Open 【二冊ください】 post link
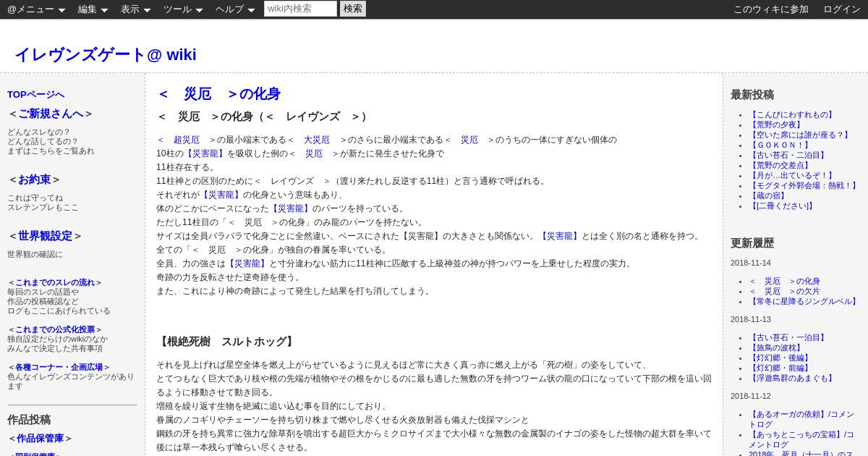 coord(782,206)
